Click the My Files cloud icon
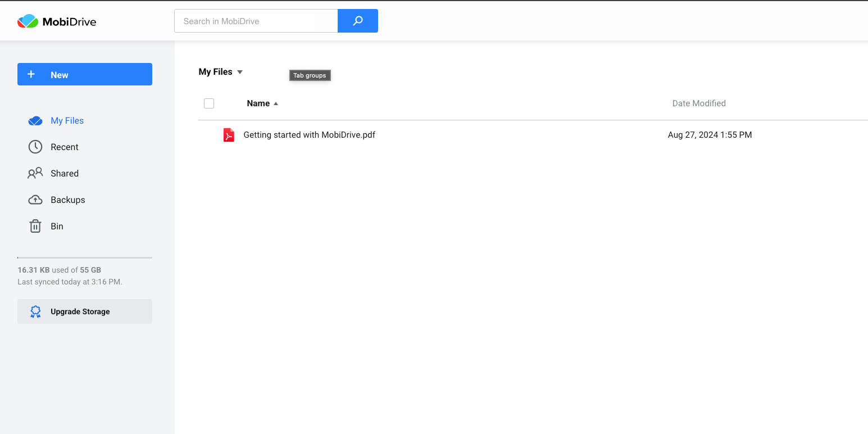 [35, 121]
